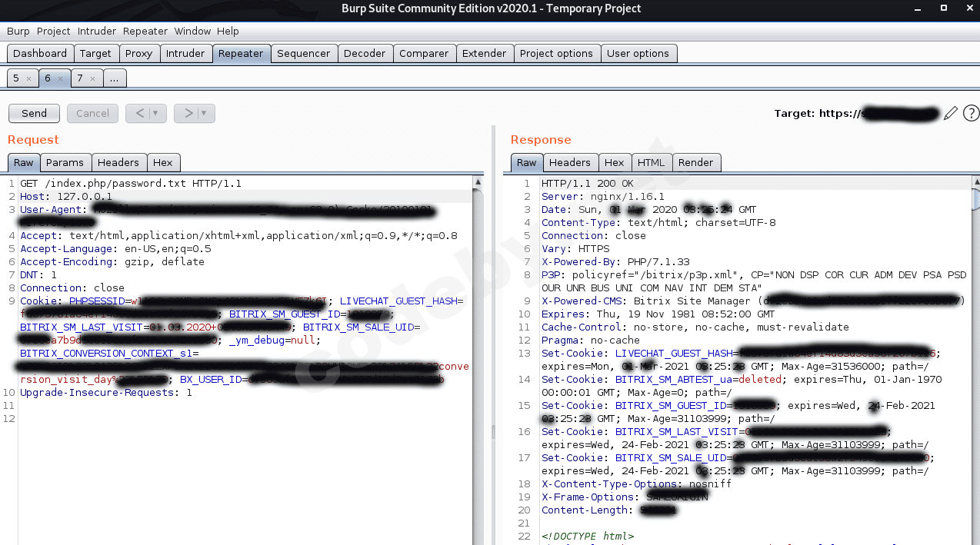
Task: Click the pencil icon to edit target
Action: coord(951,114)
